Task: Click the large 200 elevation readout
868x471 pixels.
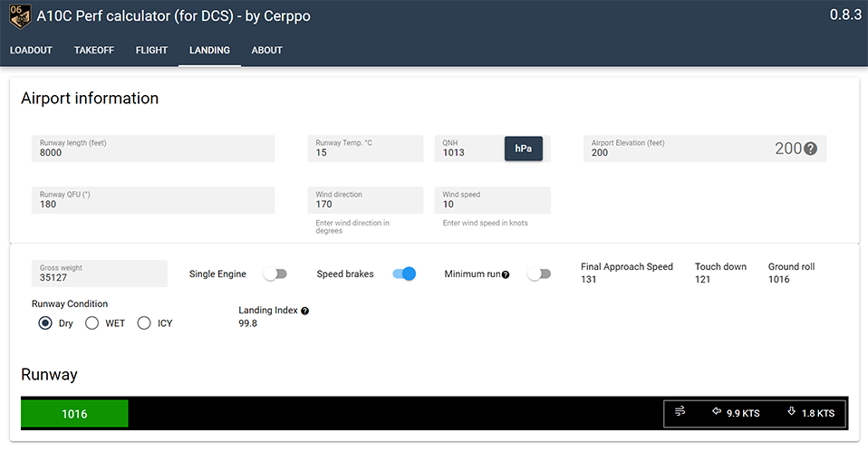Action: pyautogui.click(x=788, y=149)
